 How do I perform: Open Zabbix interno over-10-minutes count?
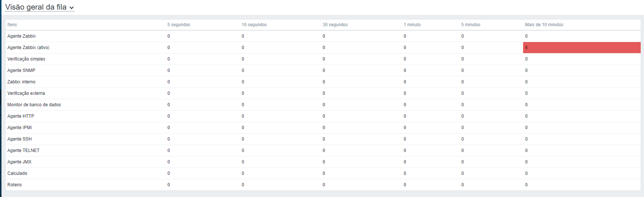[526, 82]
